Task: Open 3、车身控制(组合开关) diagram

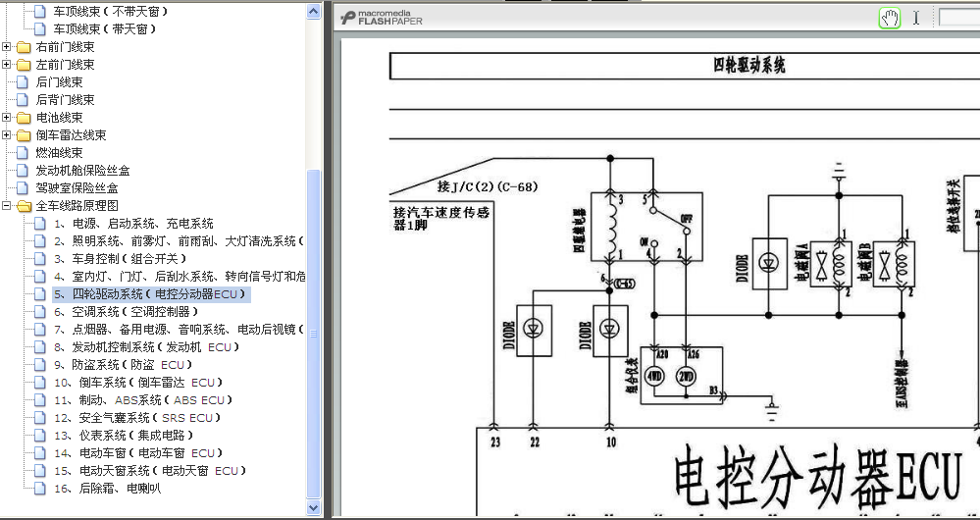Action: click(120, 258)
